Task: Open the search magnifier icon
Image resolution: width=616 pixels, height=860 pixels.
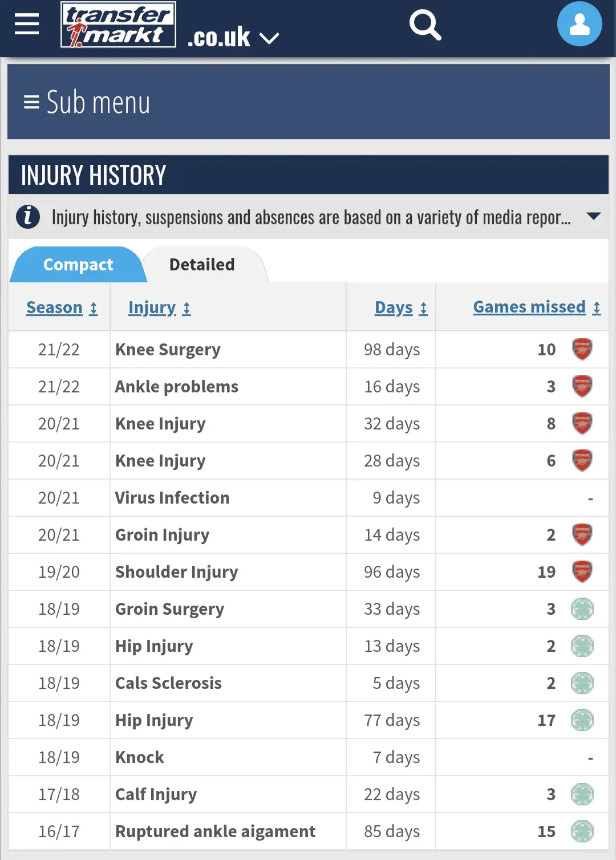Action: [425, 25]
